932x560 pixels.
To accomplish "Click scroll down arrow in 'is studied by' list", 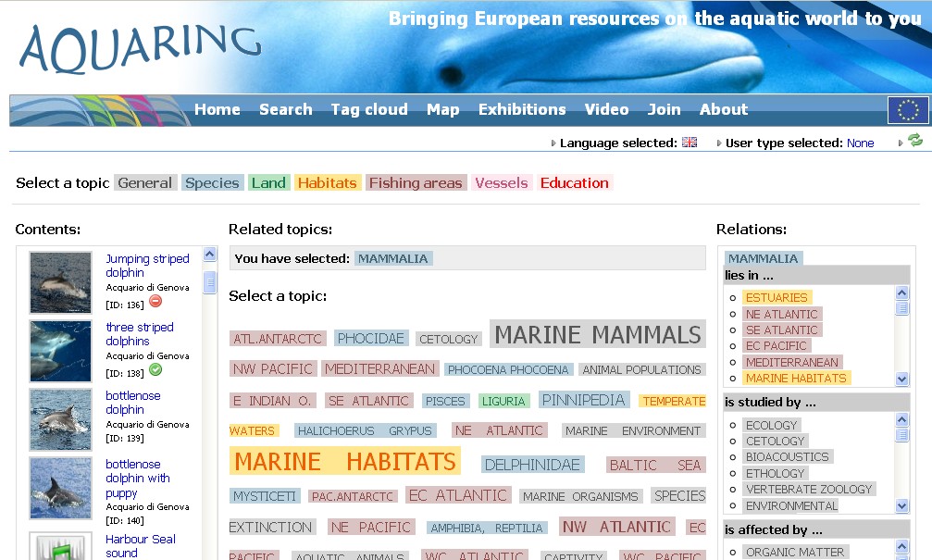I will [x=901, y=506].
